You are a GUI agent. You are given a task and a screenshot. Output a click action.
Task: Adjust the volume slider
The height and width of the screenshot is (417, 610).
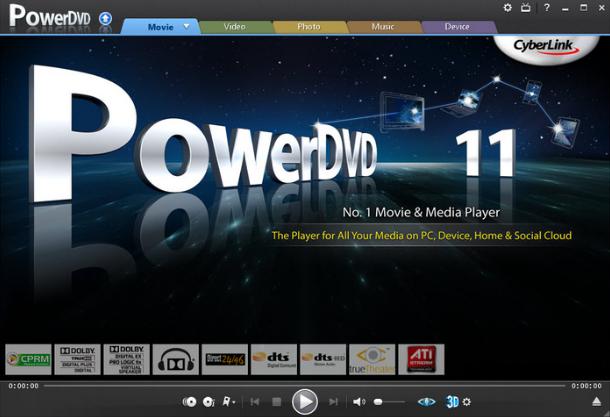tap(389, 402)
